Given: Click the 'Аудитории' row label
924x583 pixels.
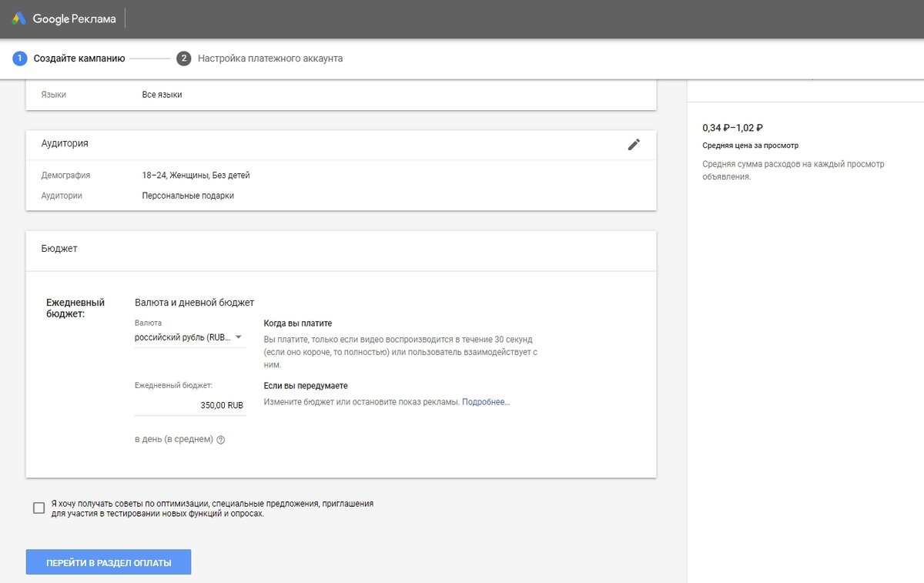Looking at the screenshot, I should pos(62,196).
